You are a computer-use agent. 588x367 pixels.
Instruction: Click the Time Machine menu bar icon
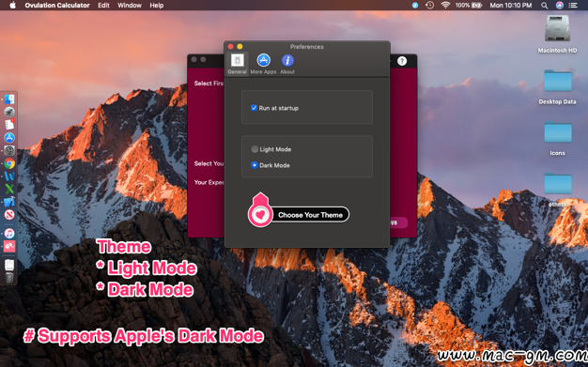(x=430, y=6)
